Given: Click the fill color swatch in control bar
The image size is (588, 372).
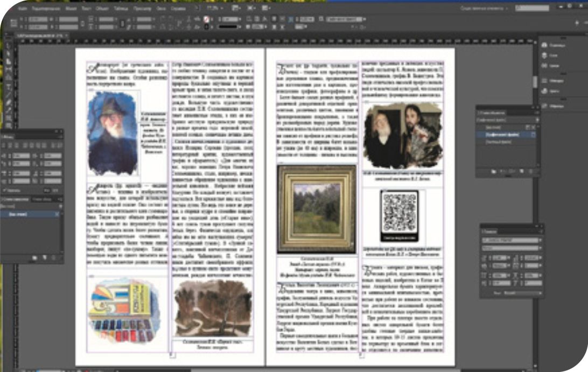Looking at the screenshot, I should (x=205, y=19).
